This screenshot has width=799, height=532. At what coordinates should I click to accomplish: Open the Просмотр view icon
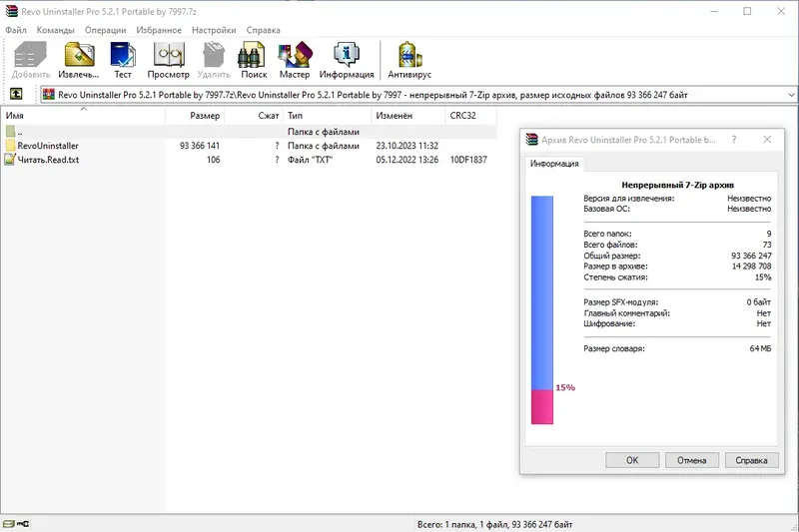pos(168,60)
